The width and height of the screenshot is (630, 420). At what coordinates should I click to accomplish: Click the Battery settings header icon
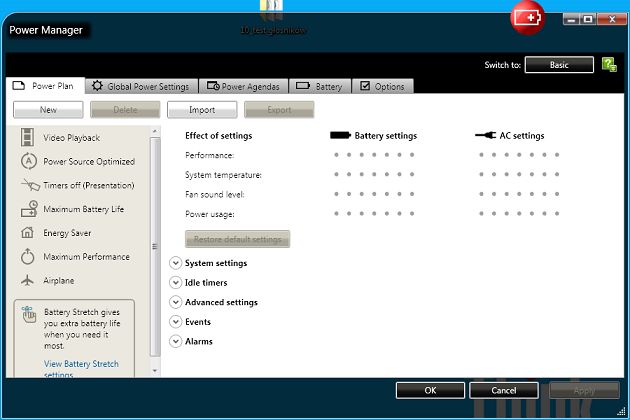coord(340,135)
